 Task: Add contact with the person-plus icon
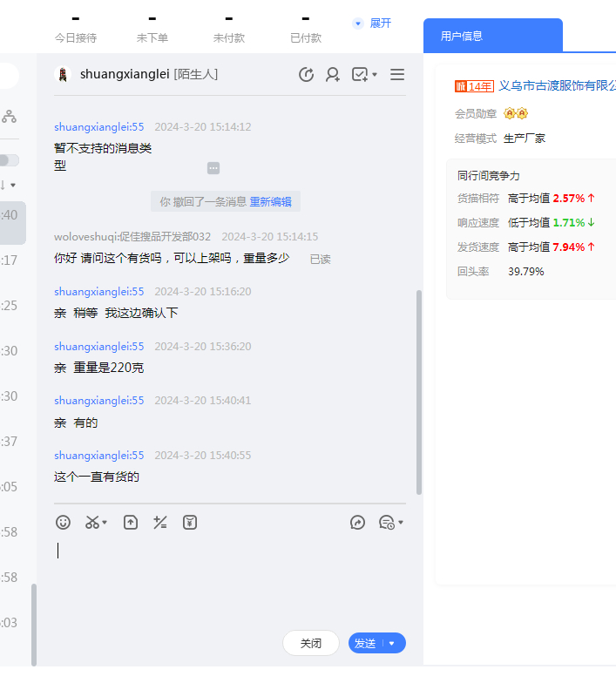point(333,75)
